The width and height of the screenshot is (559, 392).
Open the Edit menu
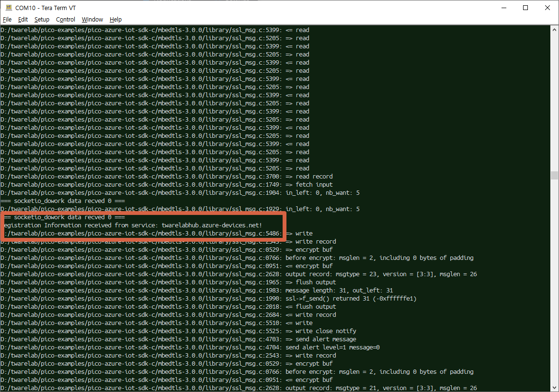coord(23,20)
